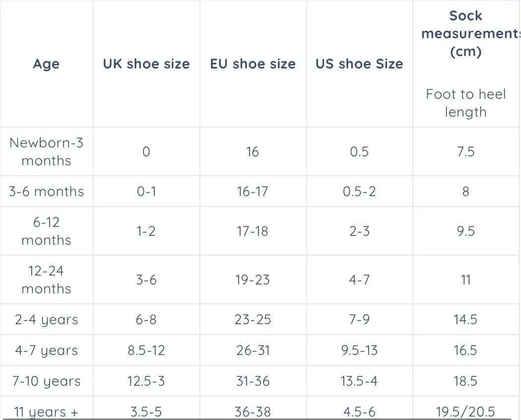Viewport: 521px width, 420px height.
Task: Click the 6-12 months age cell
Action: [x=46, y=231]
